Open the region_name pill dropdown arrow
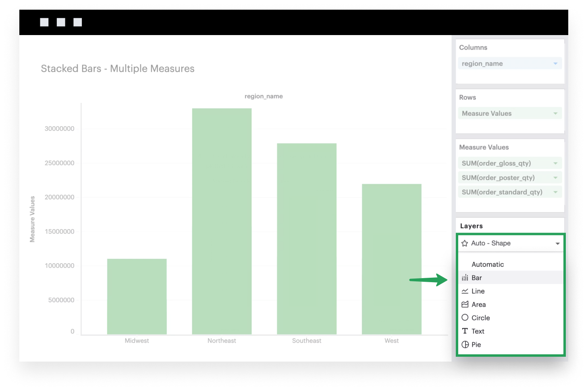This screenshot has height=391, width=588. tap(555, 64)
